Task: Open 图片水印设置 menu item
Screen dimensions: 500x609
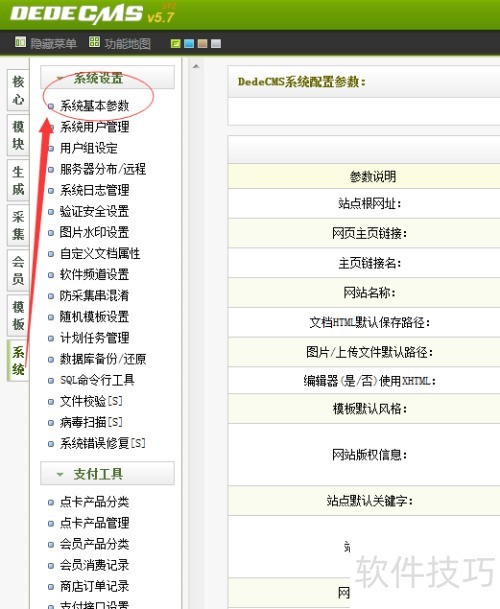Action: click(94, 232)
